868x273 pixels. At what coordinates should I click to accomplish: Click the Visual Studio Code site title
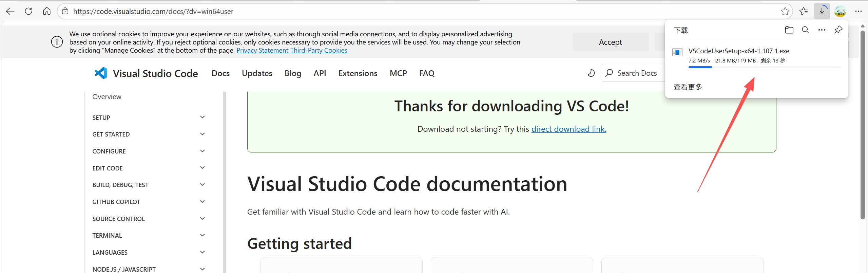(155, 73)
